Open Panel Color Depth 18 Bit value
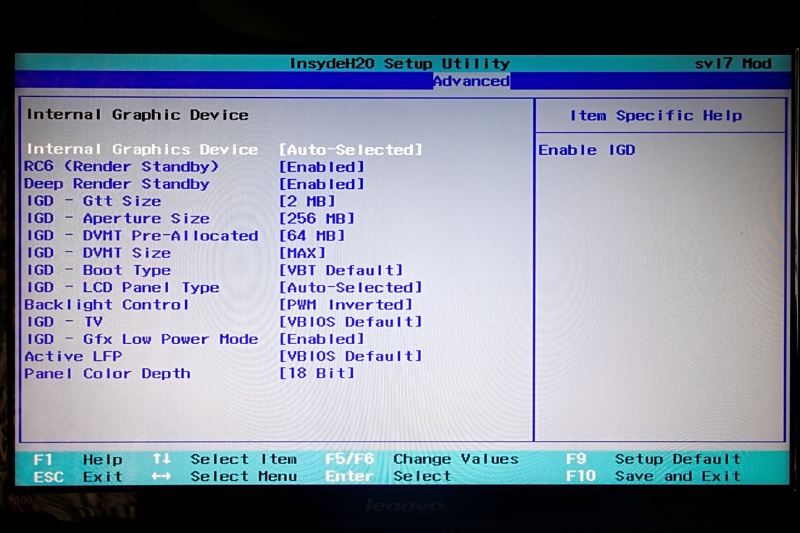The image size is (800, 533). click(x=316, y=373)
